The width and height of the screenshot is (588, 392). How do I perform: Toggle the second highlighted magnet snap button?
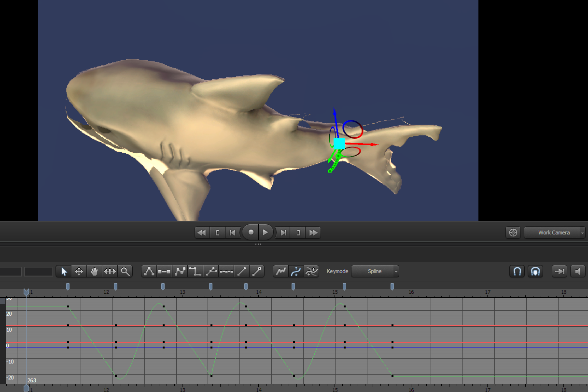pyautogui.click(x=535, y=271)
